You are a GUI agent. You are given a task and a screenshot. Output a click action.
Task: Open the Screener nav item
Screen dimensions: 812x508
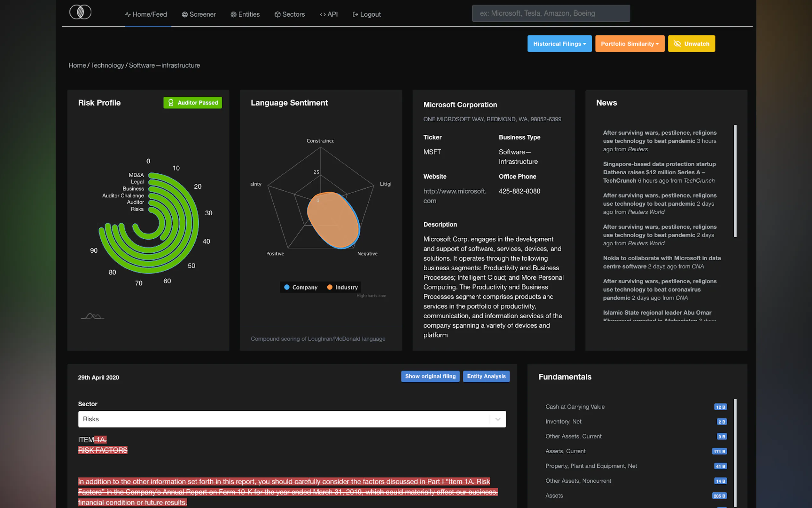199,14
